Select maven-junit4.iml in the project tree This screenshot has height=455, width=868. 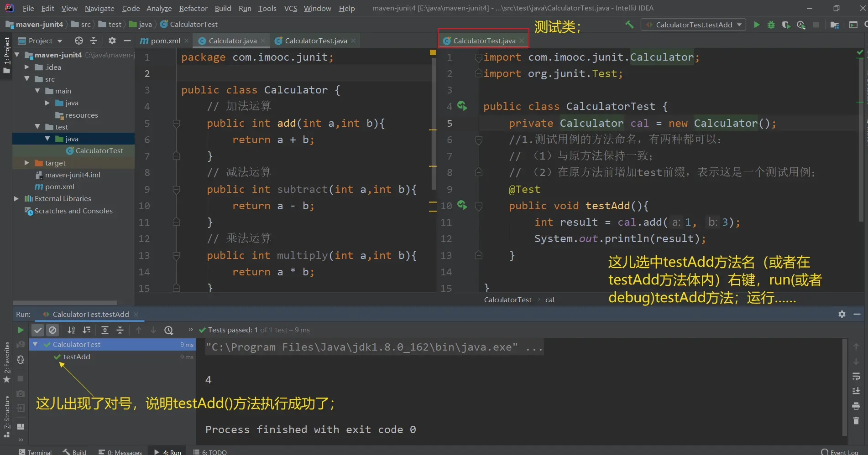[x=73, y=175]
